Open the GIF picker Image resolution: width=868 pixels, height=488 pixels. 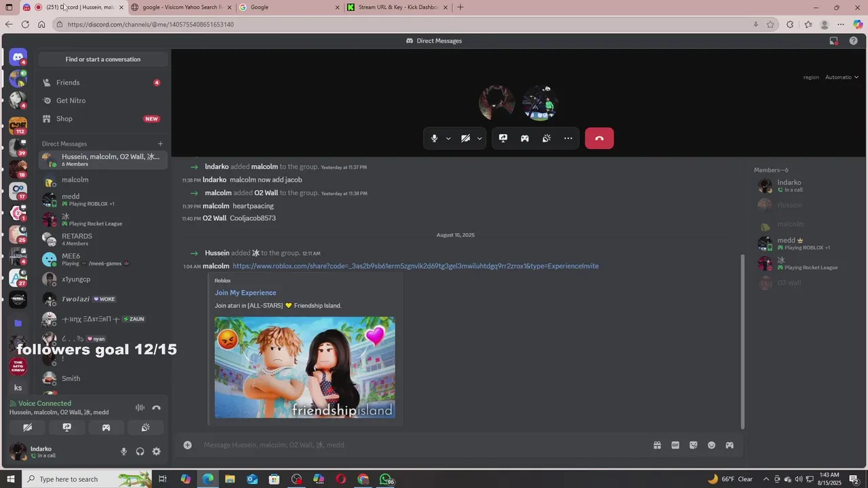click(x=675, y=445)
